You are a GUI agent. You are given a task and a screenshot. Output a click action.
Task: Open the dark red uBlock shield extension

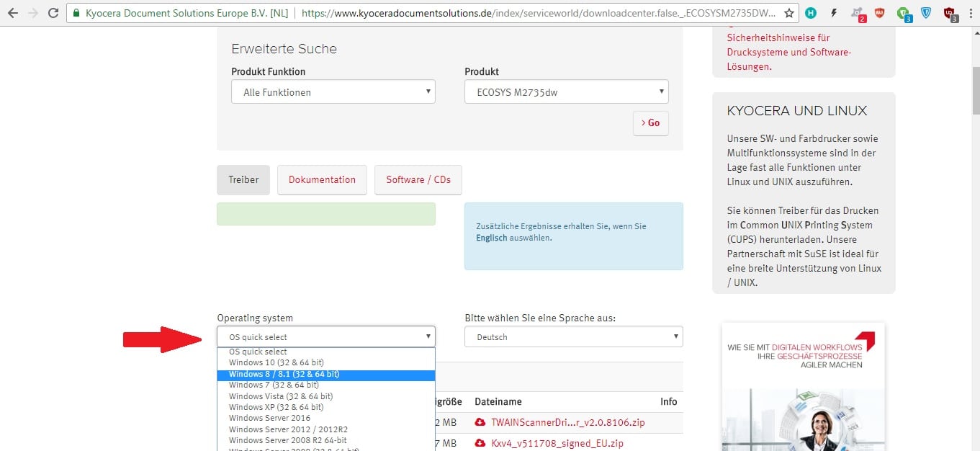coord(950,14)
